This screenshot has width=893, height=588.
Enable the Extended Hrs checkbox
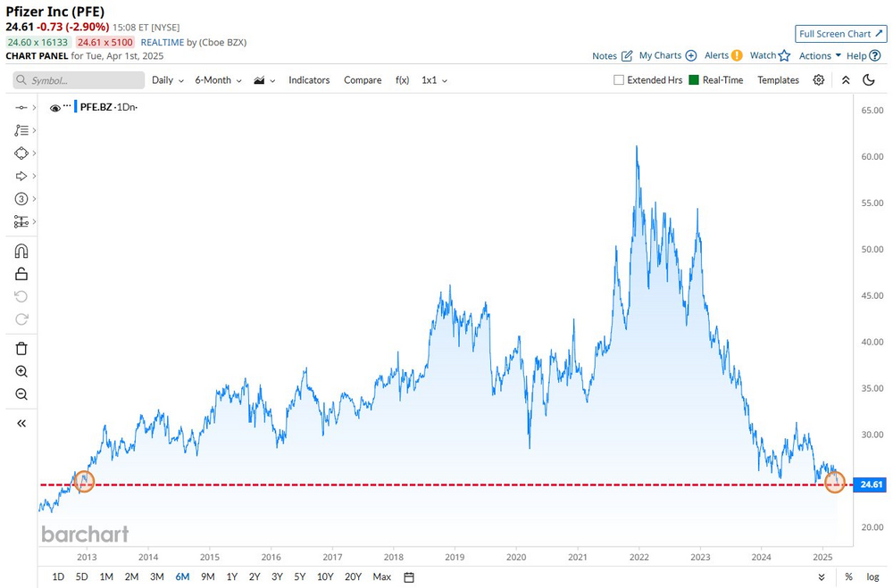coord(619,80)
